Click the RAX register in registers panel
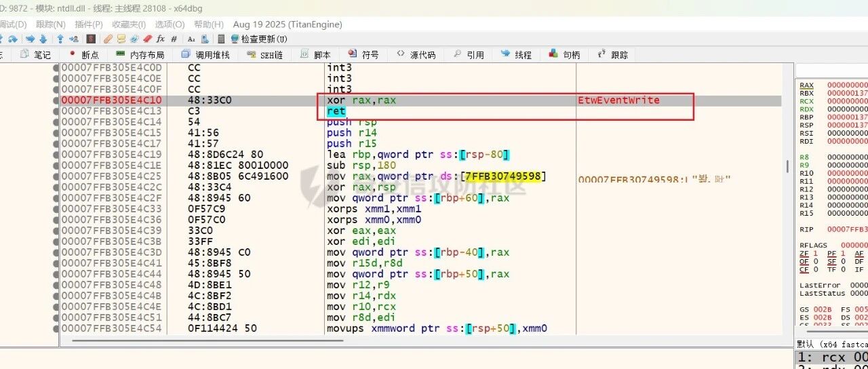Image resolution: width=868 pixels, height=369 pixels. click(806, 85)
